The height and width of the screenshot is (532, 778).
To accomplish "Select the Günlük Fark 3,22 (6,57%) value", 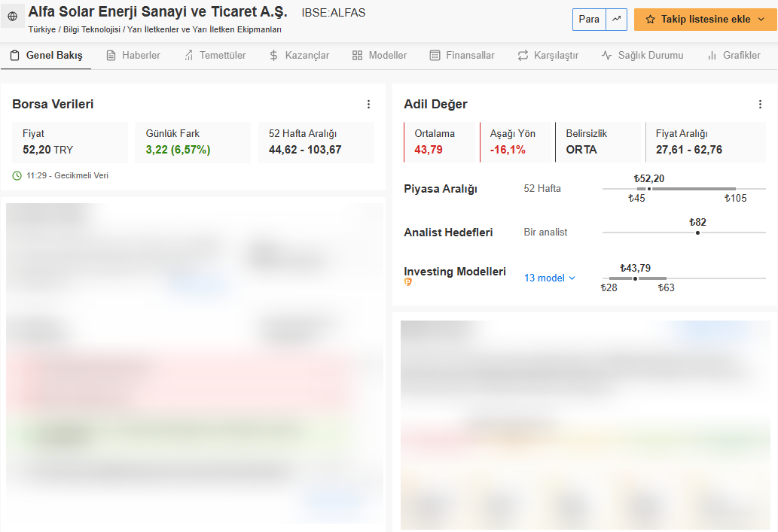I will tap(178, 150).
